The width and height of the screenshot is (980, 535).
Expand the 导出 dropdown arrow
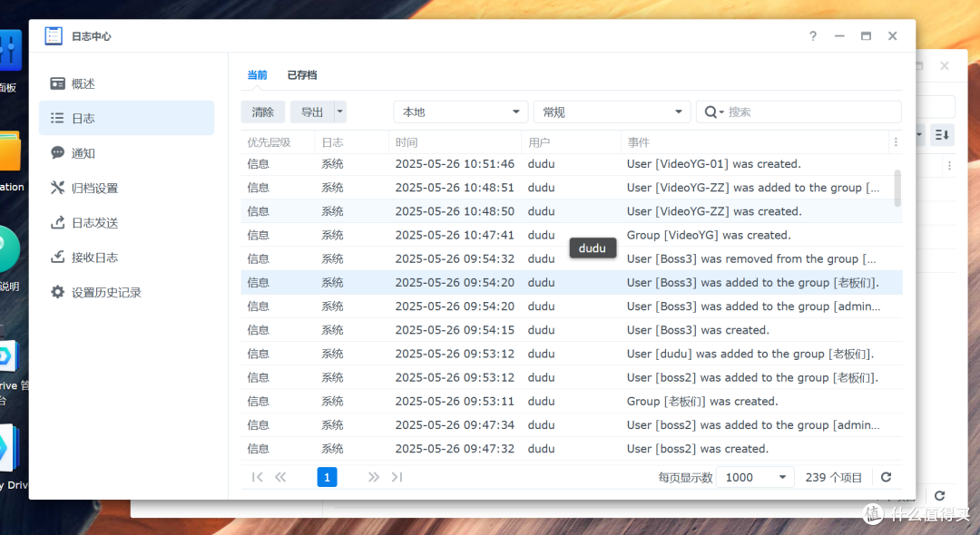tap(340, 112)
